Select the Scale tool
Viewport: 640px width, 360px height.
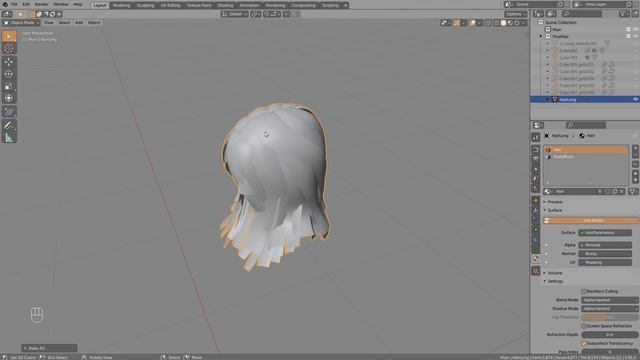(9, 87)
